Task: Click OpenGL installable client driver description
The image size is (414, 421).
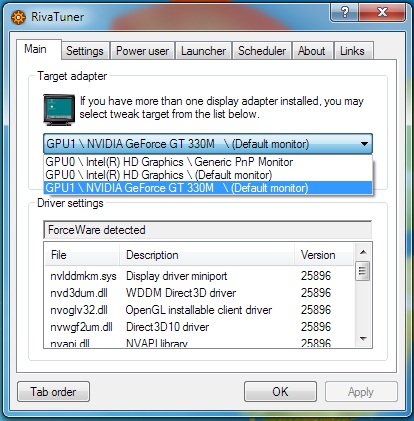Action: click(x=199, y=310)
